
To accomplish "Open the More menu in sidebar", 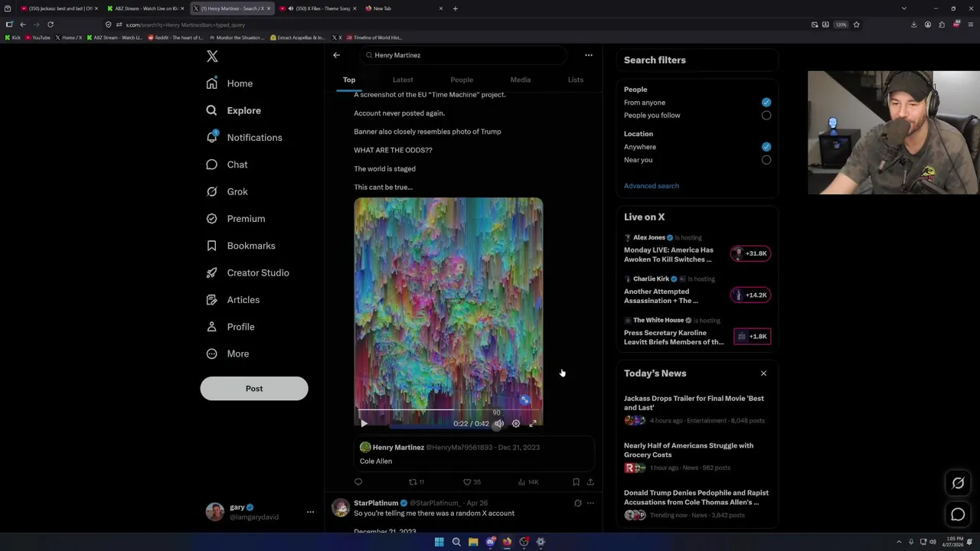I will click(x=228, y=354).
